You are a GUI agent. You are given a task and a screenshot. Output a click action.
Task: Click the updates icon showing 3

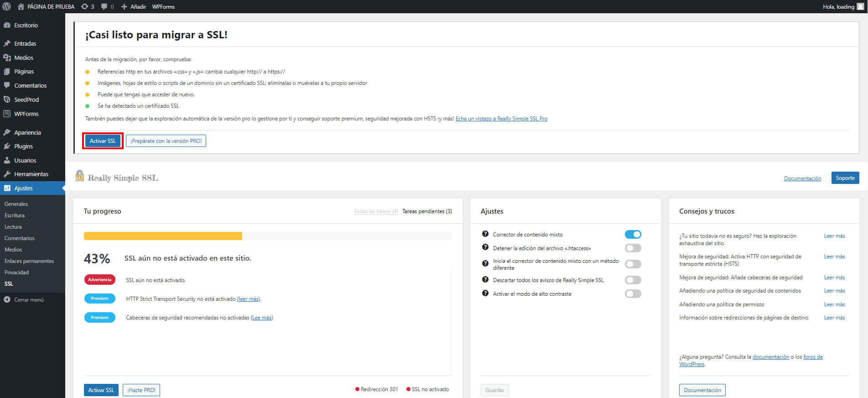pos(84,6)
